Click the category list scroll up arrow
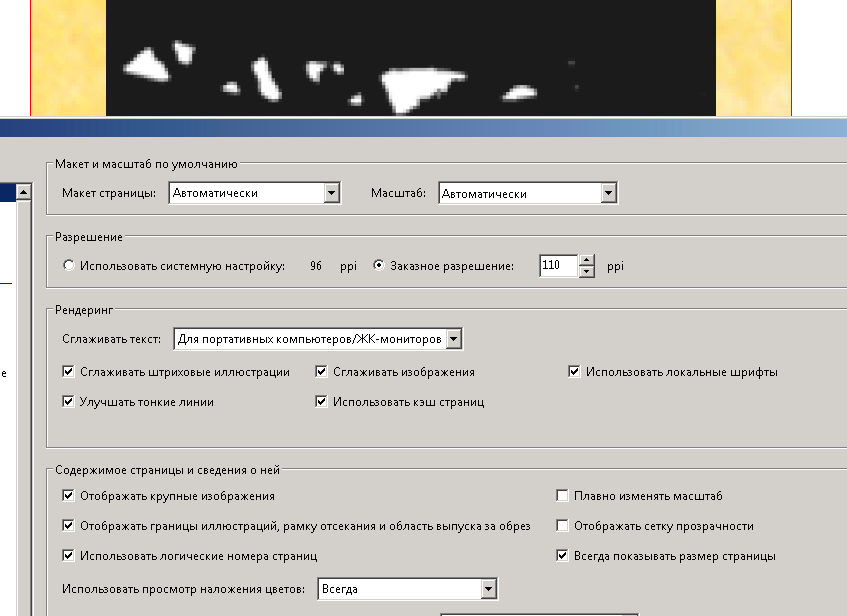Screen dimensions: 847x616 click(23, 192)
